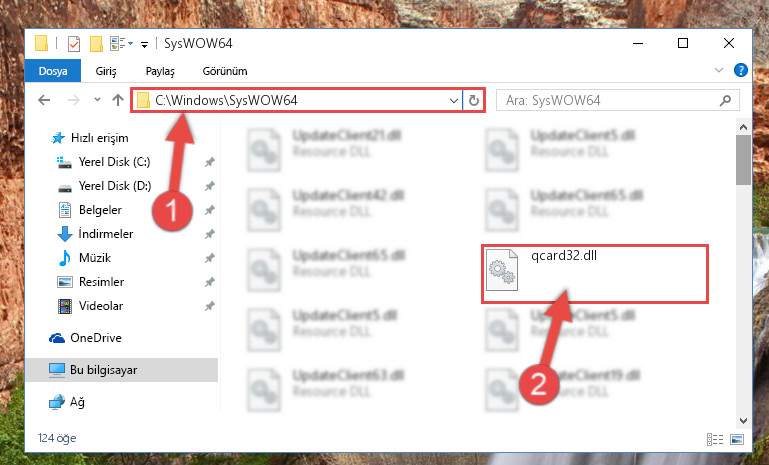
Task: Click the Back navigation arrow
Action: click(x=44, y=101)
